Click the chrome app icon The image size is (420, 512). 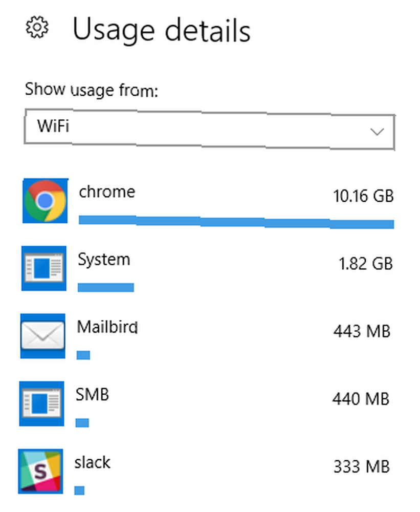click(46, 201)
